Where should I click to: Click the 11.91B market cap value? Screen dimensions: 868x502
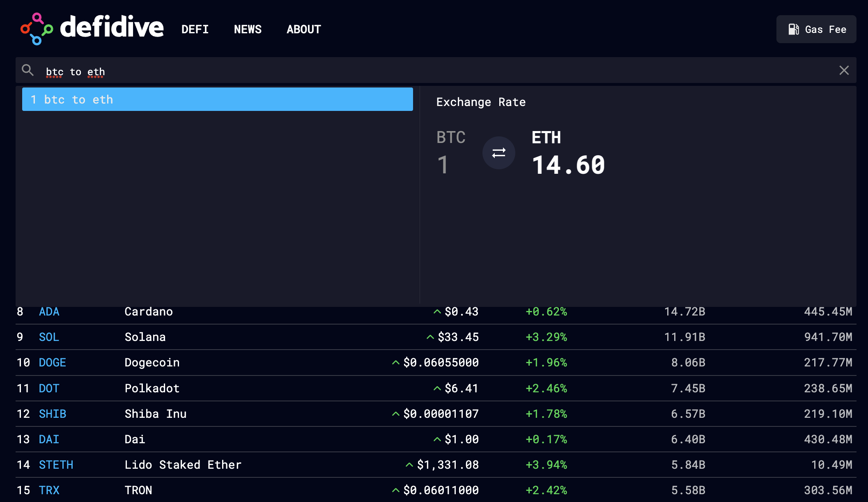click(685, 337)
